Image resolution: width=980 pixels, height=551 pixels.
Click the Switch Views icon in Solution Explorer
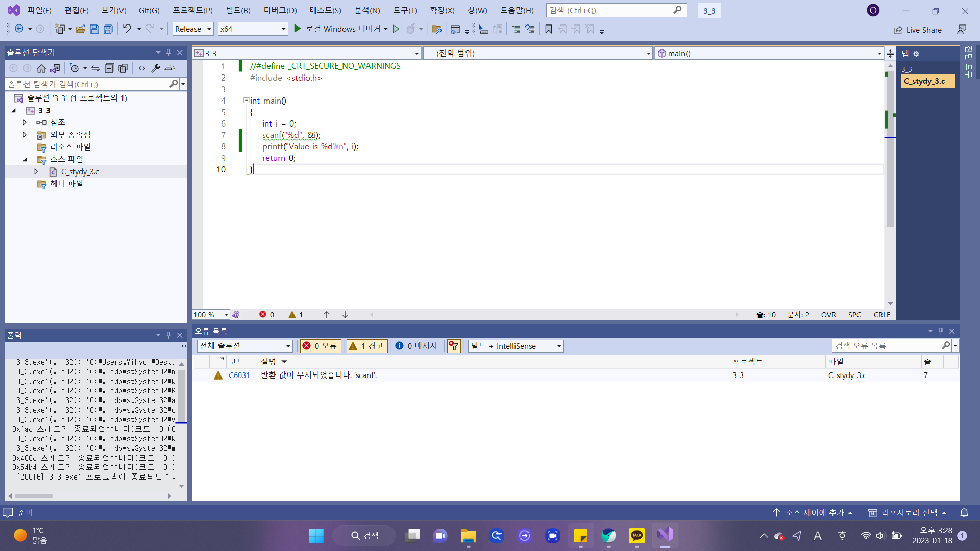55,68
